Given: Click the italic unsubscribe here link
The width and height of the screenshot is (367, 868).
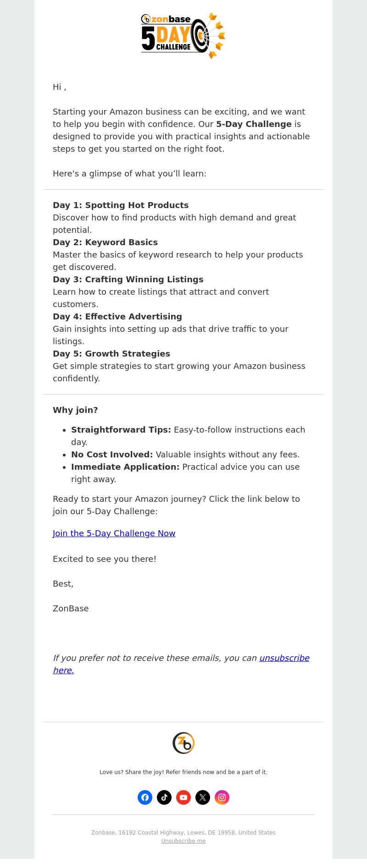Looking at the screenshot, I should [x=181, y=664].
